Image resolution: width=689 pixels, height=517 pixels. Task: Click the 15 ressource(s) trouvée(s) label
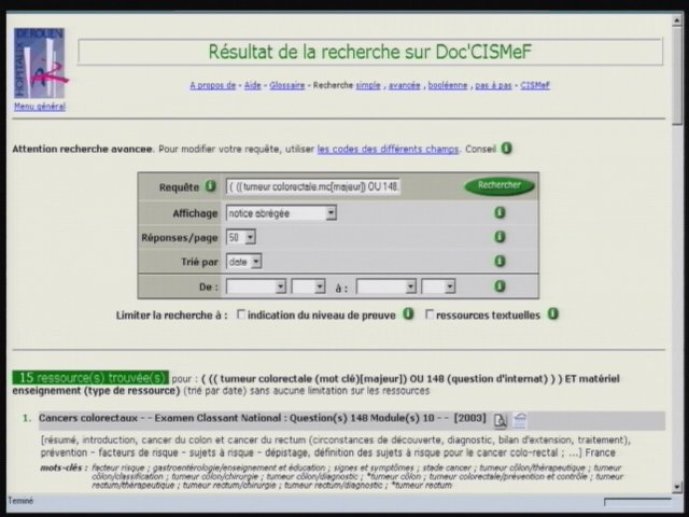tap(91, 377)
